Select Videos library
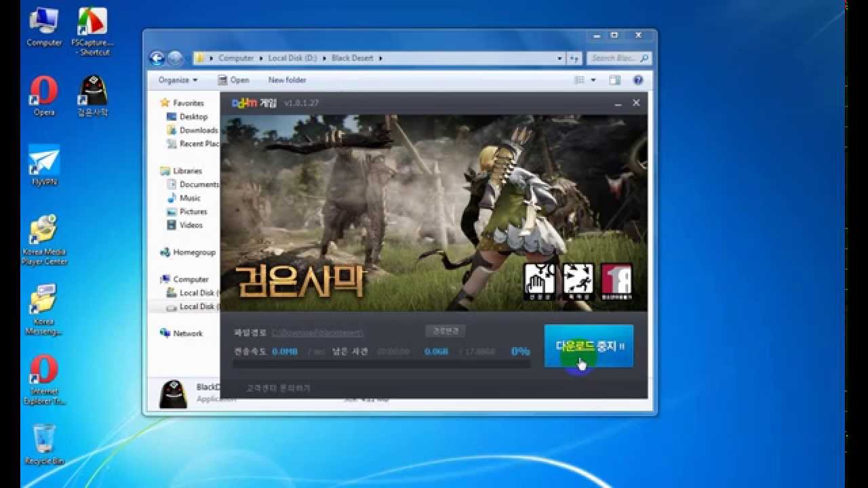 [184, 225]
